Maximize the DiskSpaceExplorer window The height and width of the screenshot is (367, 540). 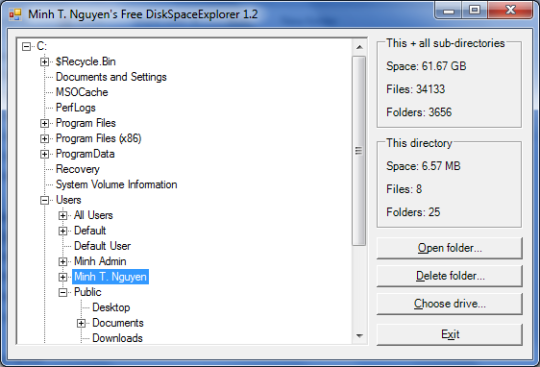pyautogui.click(x=475, y=11)
